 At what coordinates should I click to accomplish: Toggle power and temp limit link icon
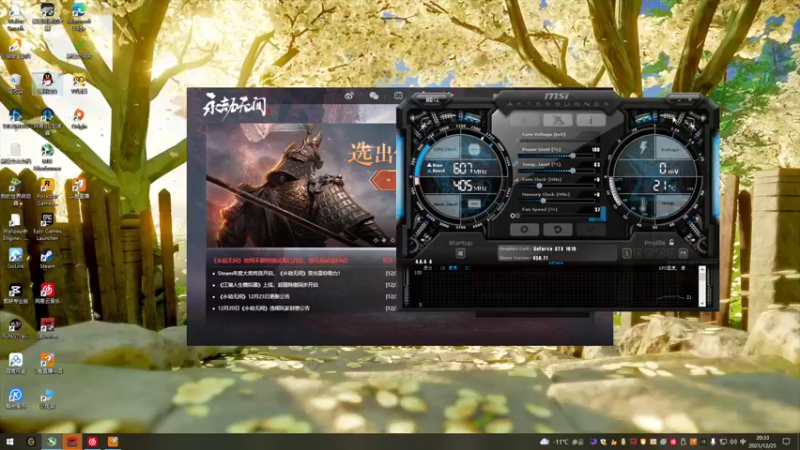(515, 164)
